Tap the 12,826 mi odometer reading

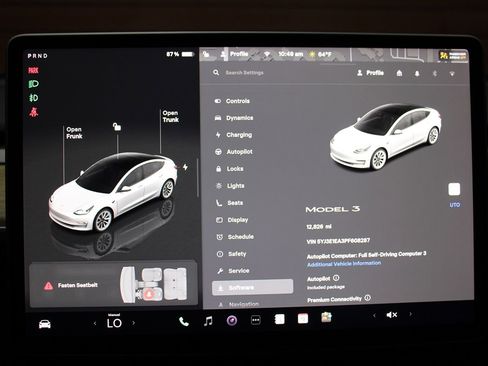(x=319, y=227)
